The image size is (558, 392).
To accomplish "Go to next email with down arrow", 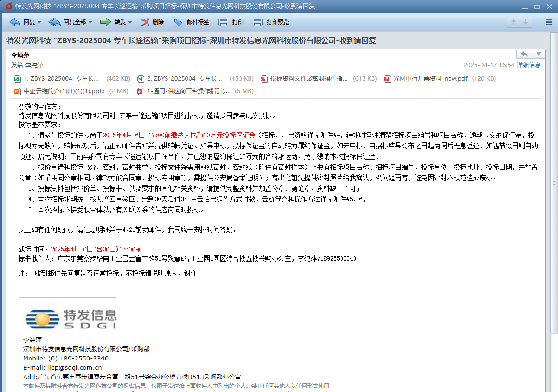I will pyautogui.click(x=526, y=22).
